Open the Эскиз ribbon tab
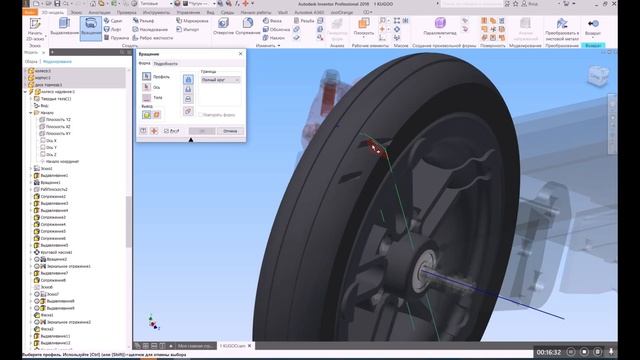 tap(76, 12)
